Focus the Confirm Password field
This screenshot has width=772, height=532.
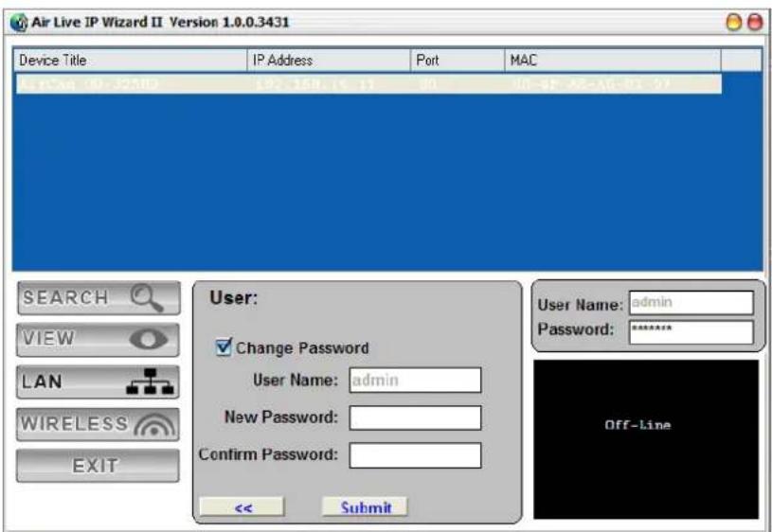coord(415,455)
